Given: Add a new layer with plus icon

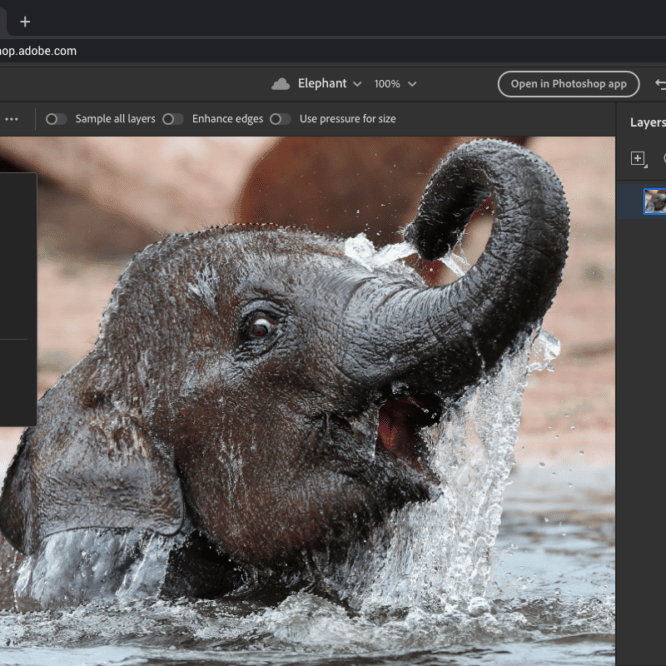Looking at the screenshot, I should point(638,159).
